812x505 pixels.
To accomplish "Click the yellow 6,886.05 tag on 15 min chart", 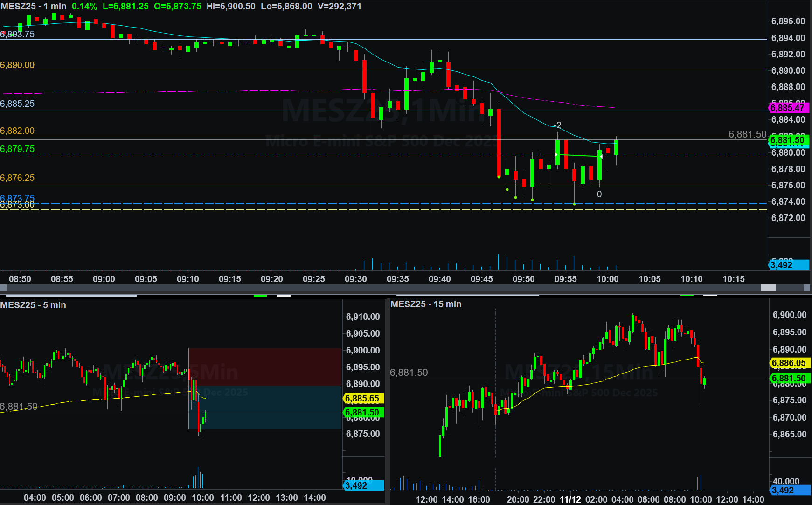I will coord(789,363).
